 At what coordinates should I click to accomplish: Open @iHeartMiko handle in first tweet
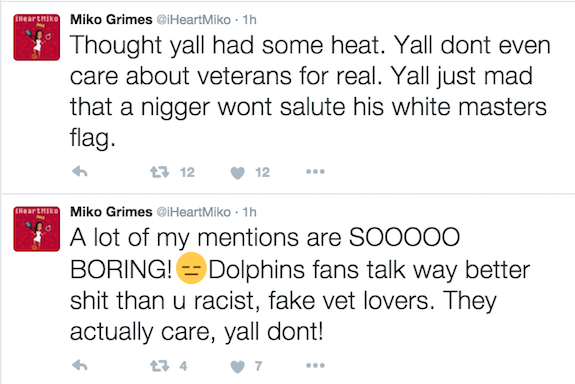[x=194, y=20]
